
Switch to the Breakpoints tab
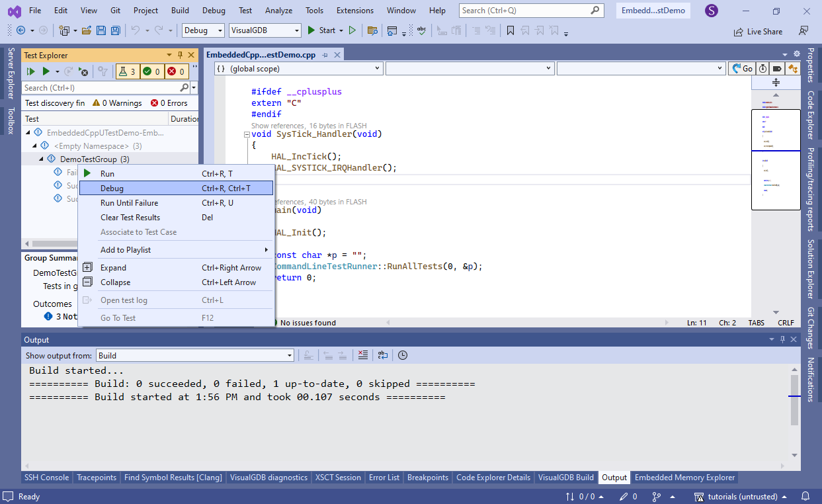[x=428, y=478]
